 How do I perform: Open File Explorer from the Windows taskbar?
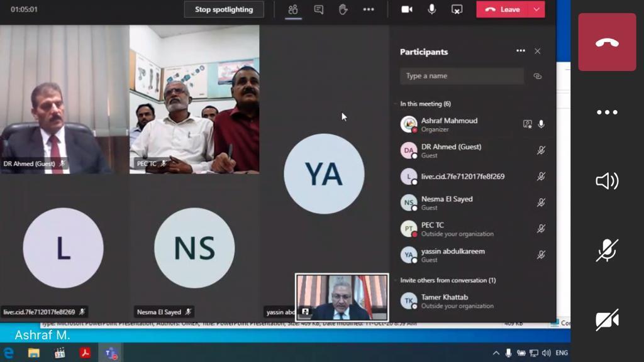(34, 353)
